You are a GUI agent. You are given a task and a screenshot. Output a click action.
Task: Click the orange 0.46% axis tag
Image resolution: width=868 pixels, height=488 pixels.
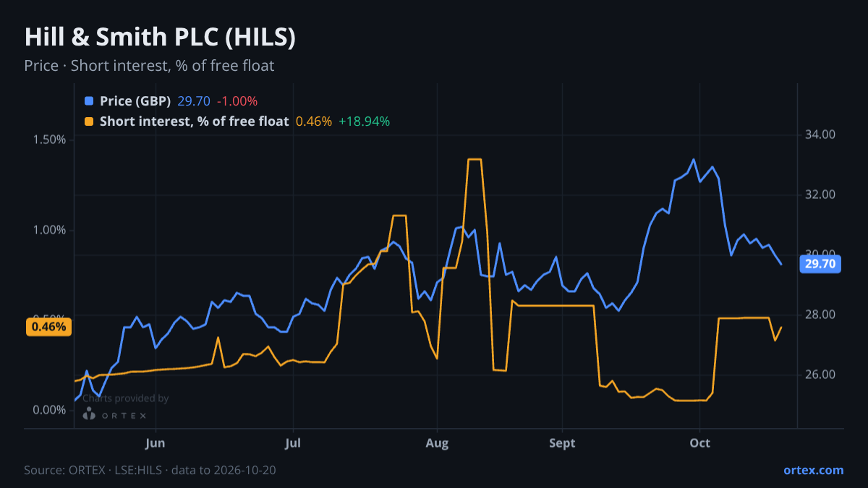[50, 327]
